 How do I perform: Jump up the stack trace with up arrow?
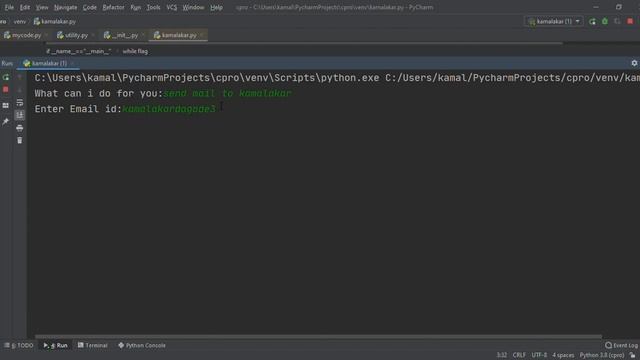pyautogui.click(x=20, y=77)
